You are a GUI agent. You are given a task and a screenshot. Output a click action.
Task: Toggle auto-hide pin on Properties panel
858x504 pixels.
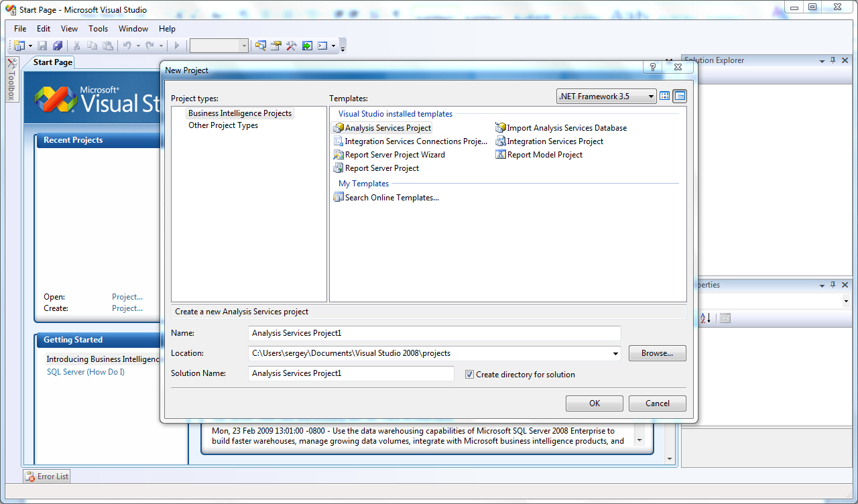(x=833, y=285)
